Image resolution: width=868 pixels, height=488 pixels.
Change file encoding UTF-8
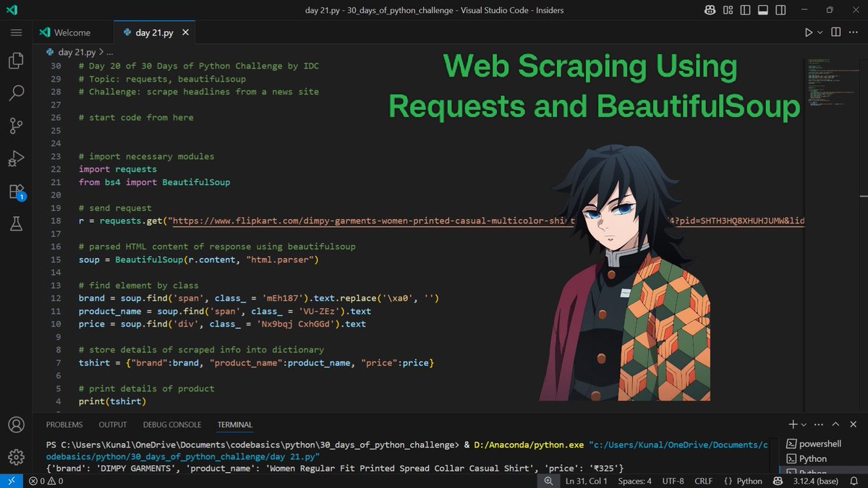click(673, 481)
